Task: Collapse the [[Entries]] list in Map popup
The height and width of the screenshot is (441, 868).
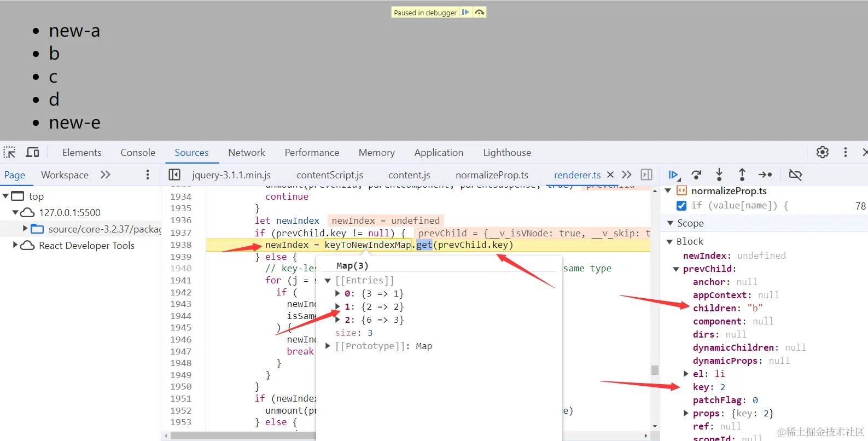Action: [328, 280]
